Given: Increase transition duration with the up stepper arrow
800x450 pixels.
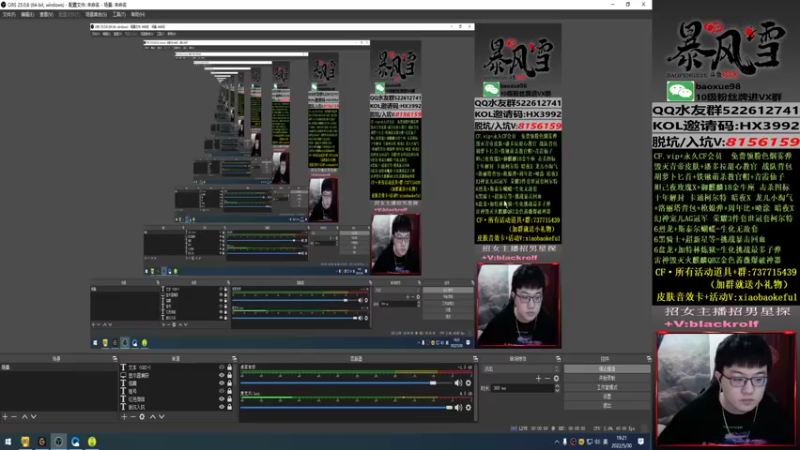Looking at the screenshot, I should (557, 386).
